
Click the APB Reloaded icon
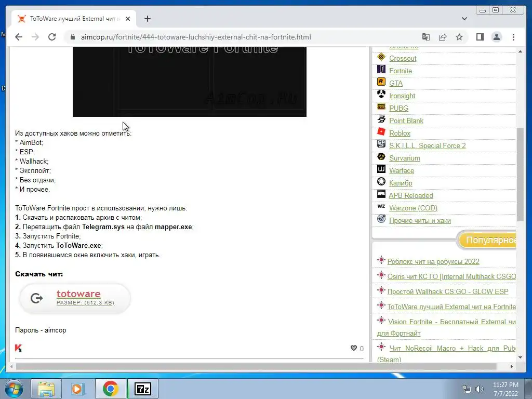pyautogui.click(x=381, y=194)
